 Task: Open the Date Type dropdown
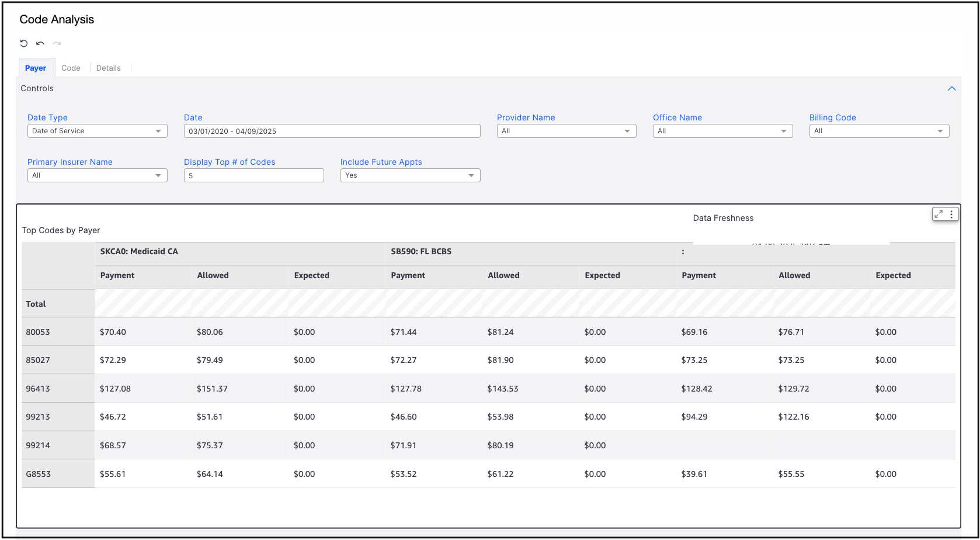pos(97,131)
